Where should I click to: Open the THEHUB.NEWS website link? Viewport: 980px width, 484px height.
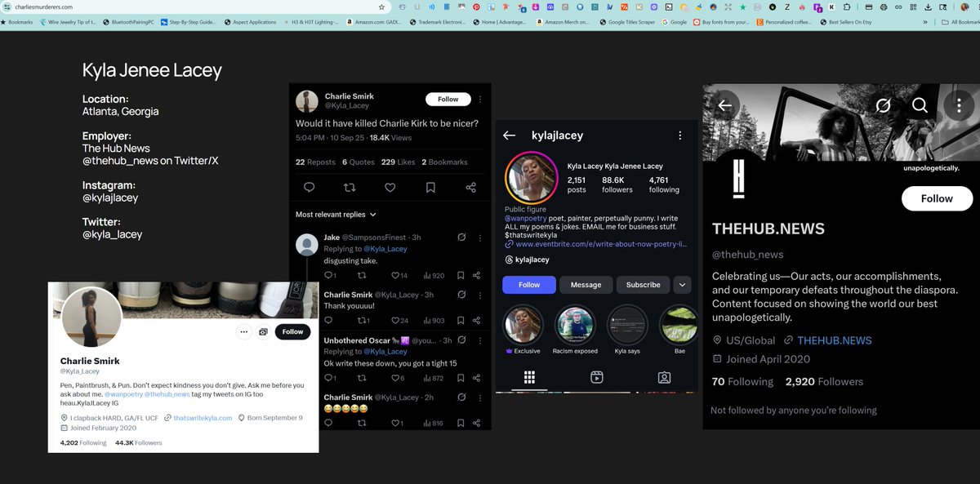pyautogui.click(x=834, y=340)
